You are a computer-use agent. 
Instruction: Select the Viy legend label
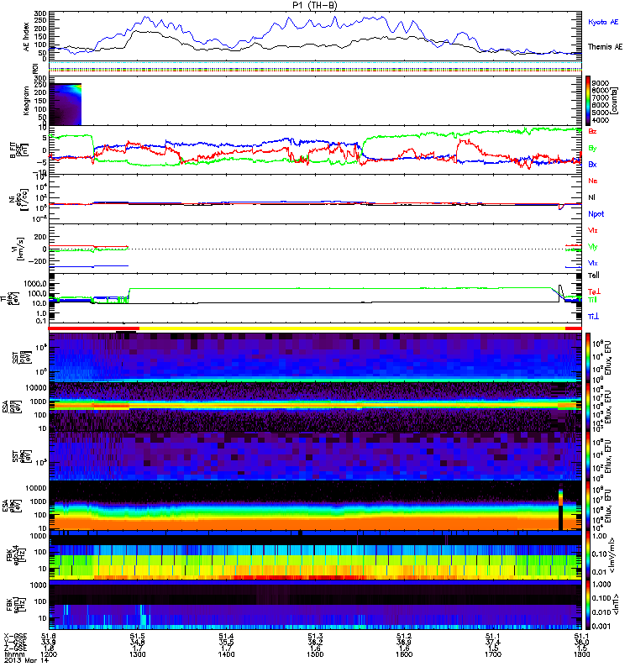[x=593, y=247]
